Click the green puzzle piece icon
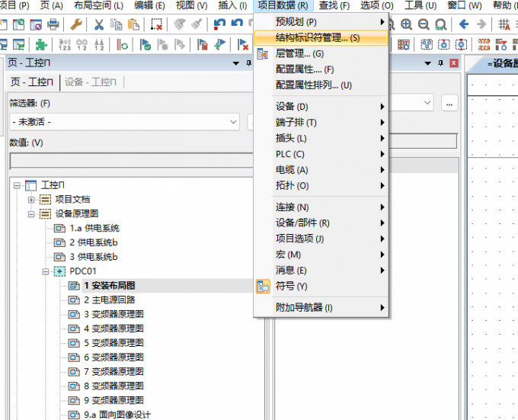This screenshot has width=518, height=420. 41,44
